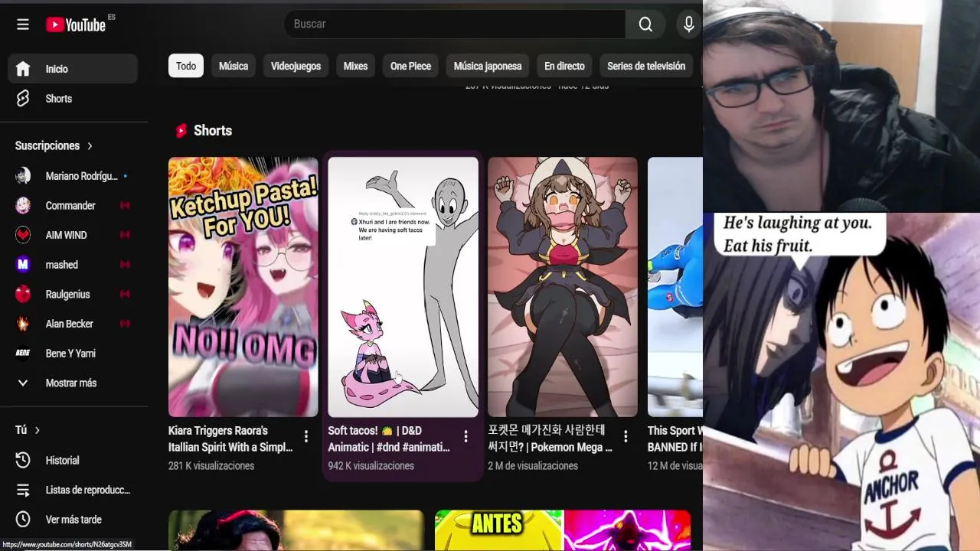
Task: Open the Sport BANNED short thumbnail
Action: point(675,287)
